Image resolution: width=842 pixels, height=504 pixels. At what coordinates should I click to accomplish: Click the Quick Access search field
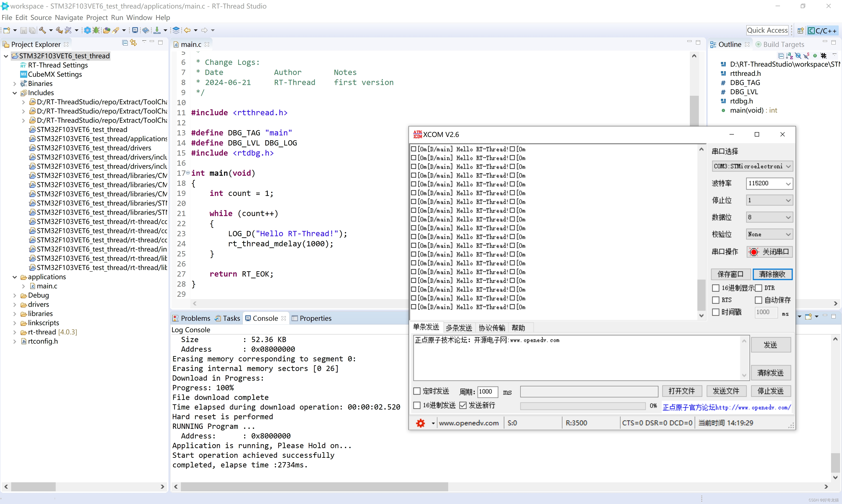pyautogui.click(x=767, y=30)
